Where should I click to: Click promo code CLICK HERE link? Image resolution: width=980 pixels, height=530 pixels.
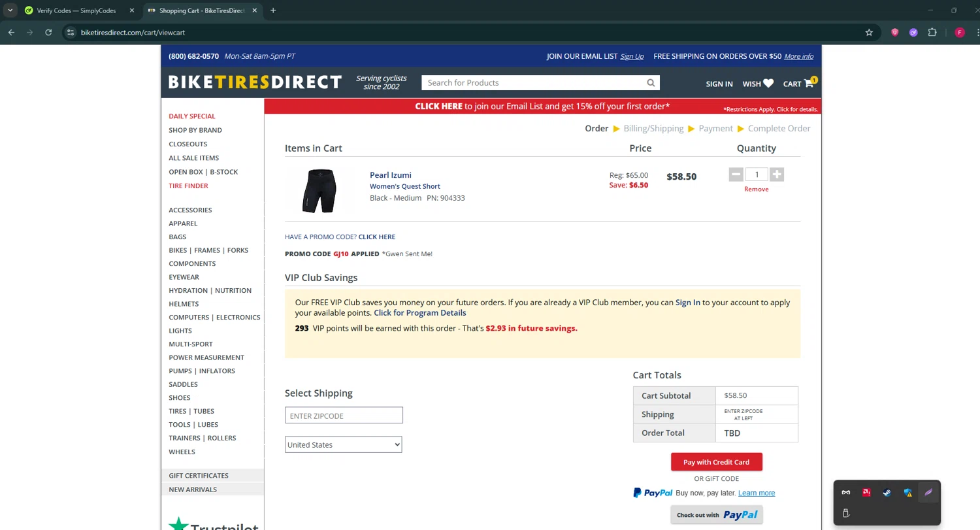(x=376, y=237)
